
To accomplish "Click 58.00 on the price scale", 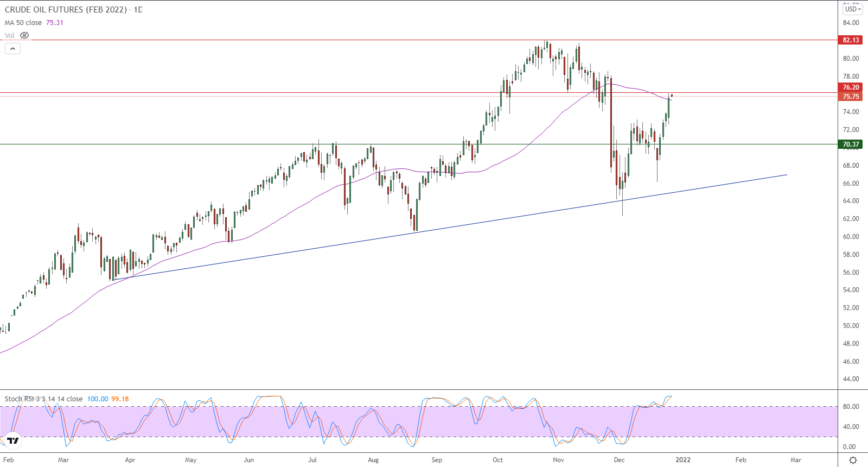I will pos(851,255).
